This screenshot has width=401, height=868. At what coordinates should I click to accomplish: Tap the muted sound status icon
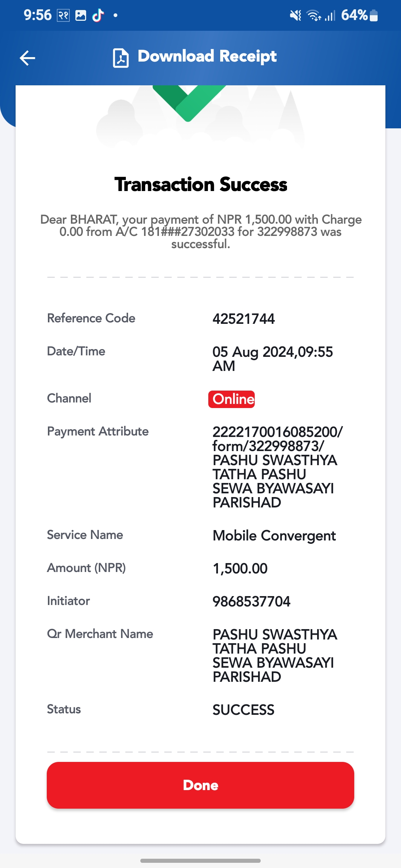(296, 15)
